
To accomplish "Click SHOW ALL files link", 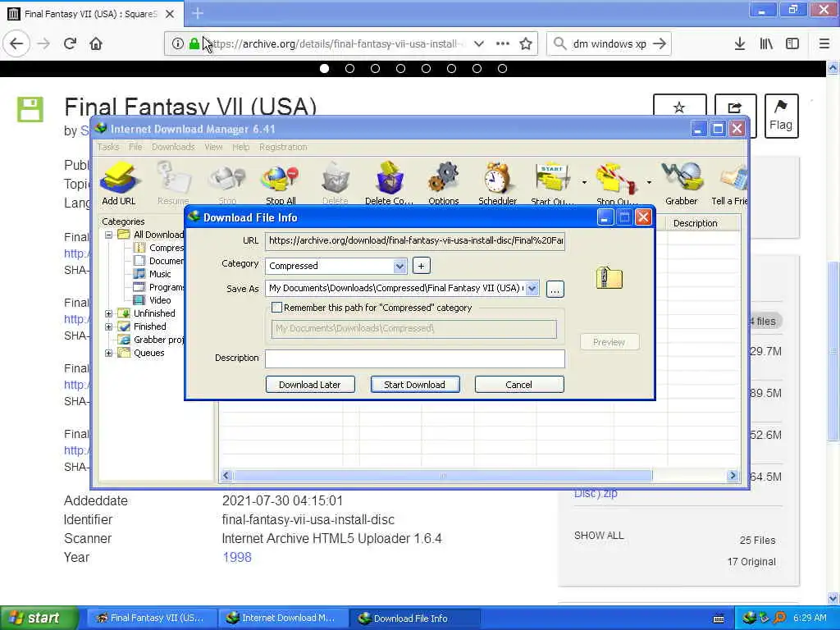I will [x=599, y=535].
